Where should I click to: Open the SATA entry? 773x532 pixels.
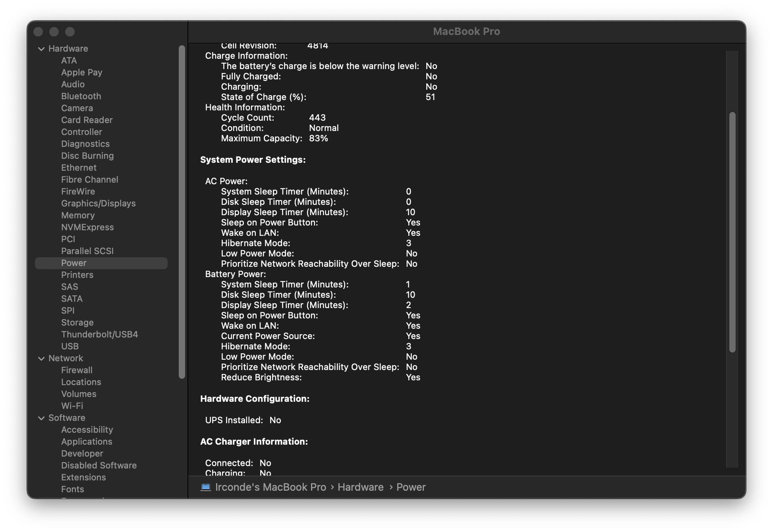pos(72,299)
